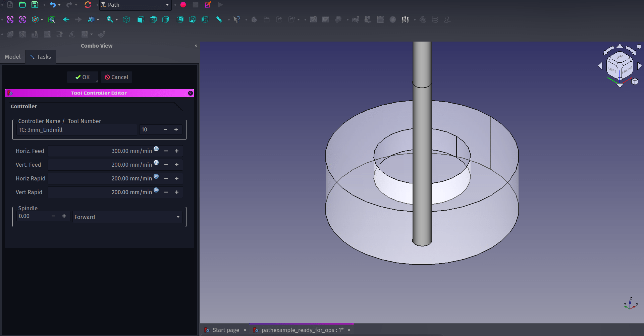Switch to axonometric view

pos(126,19)
